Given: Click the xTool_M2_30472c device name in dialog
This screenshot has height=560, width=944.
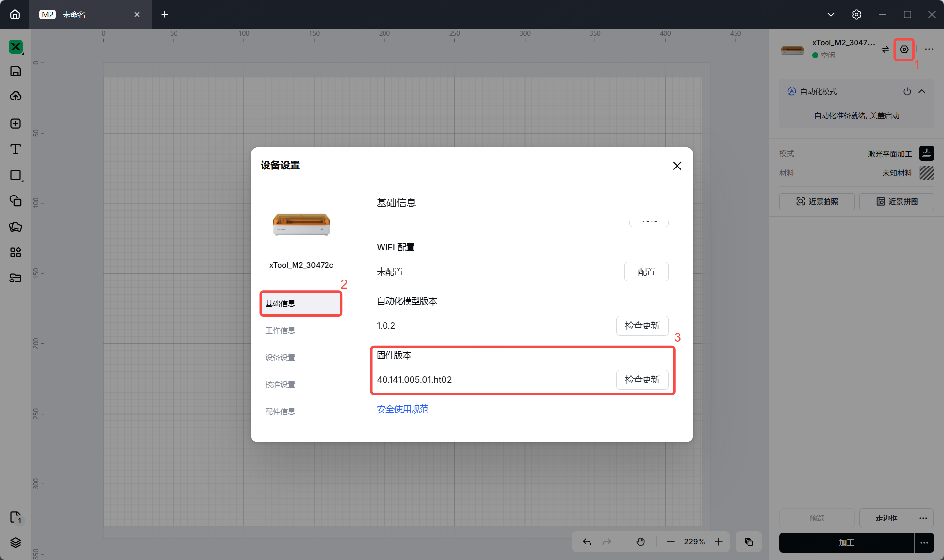Looking at the screenshot, I should [x=301, y=265].
